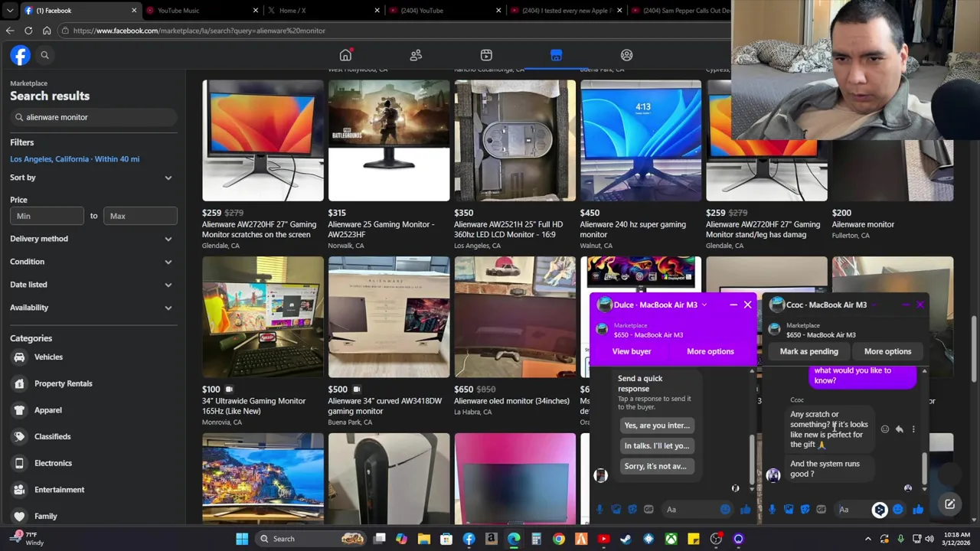Open the $350 Alienware AW2521H listing thumbnail
Image resolution: width=980 pixels, height=551 pixels.
514,141
